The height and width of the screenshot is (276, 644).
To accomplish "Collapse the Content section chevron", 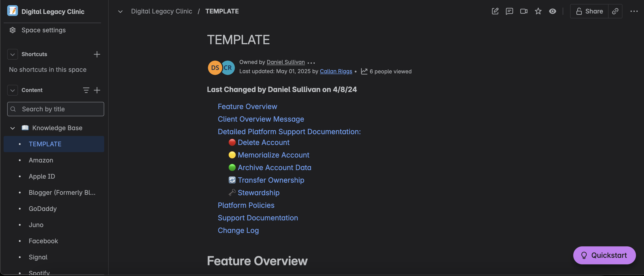I will tap(13, 90).
